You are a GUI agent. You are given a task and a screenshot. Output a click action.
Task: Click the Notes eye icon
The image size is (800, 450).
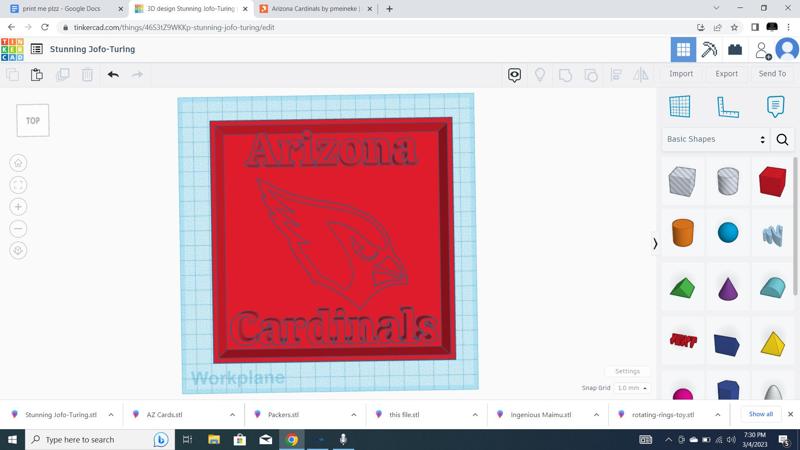[514, 75]
